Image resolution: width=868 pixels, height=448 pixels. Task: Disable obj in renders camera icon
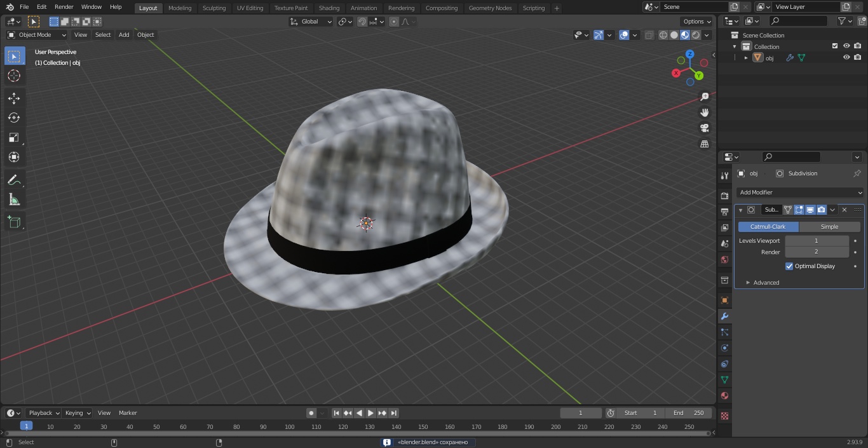(x=857, y=58)
